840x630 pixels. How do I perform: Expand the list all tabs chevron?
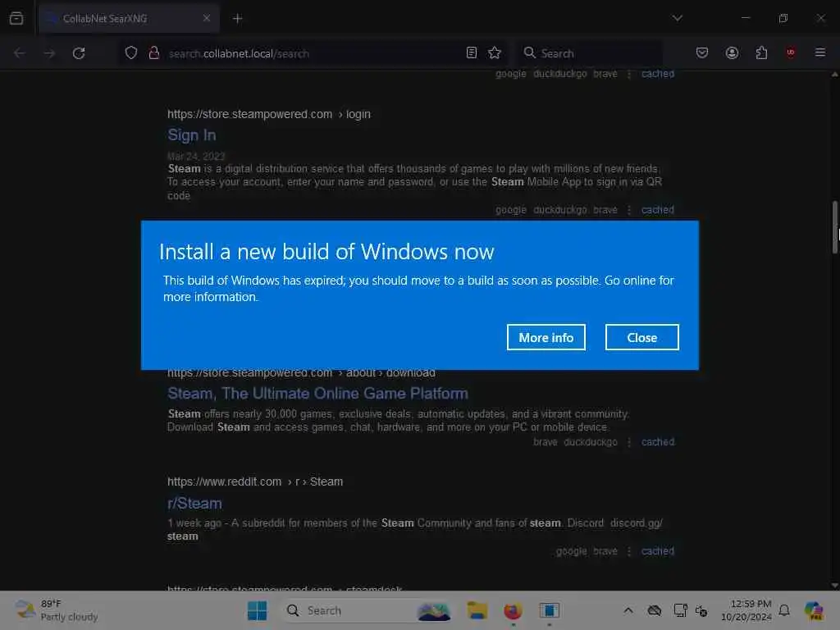(x=677, y=18)
